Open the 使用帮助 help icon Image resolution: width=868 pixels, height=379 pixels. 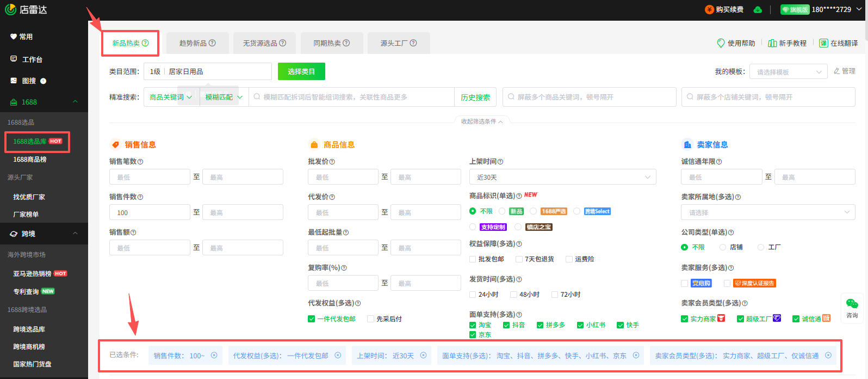pos(721,43)
